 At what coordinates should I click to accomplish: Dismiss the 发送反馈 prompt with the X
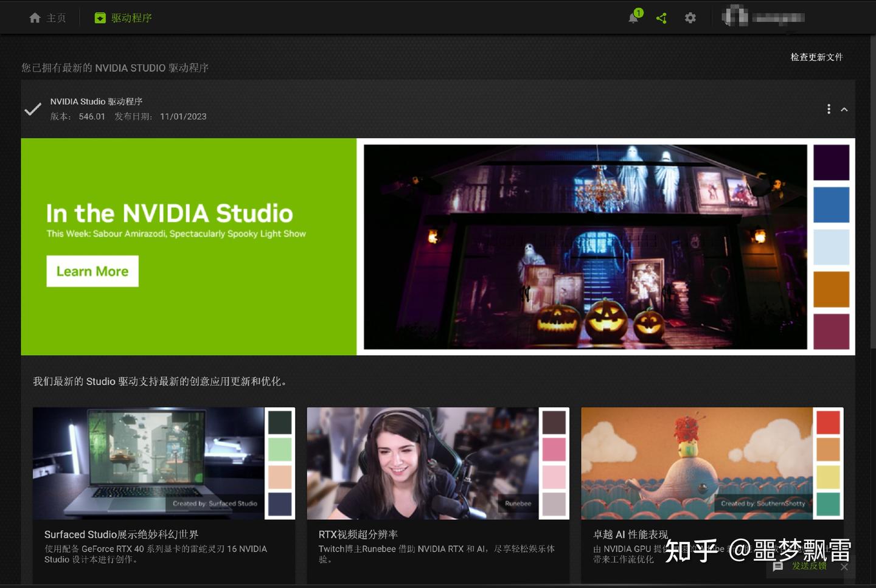844,567
